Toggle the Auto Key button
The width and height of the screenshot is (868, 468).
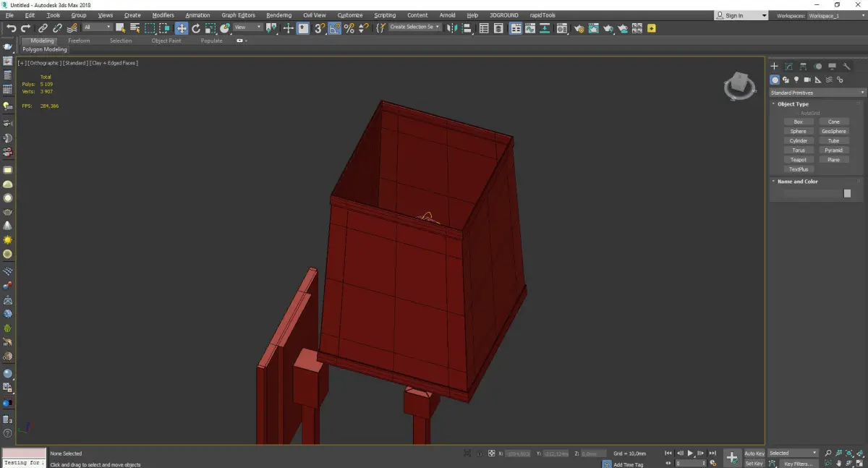(754, 454)
